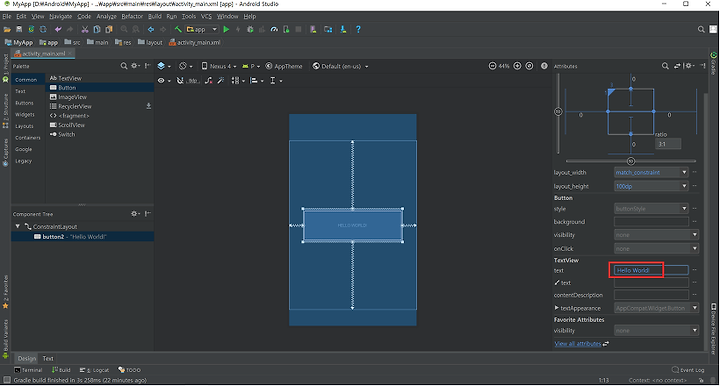Open the Build menu

point(155,16)
